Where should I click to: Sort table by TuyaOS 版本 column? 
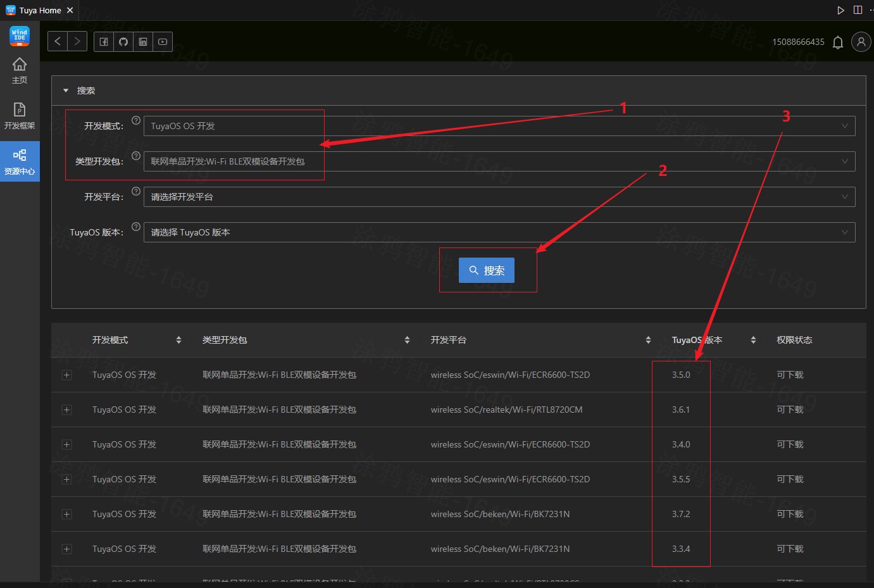(x=753, y=340)
